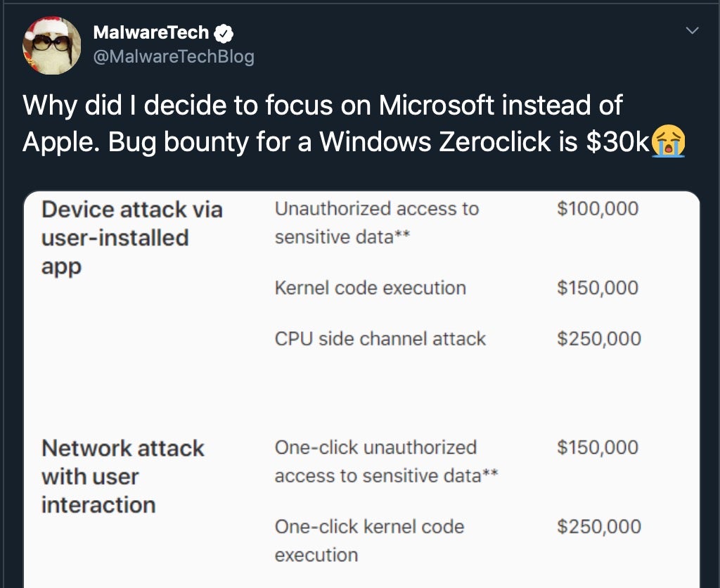
Task: Click the crying face emoji in tweet
Action: (668, 142)
